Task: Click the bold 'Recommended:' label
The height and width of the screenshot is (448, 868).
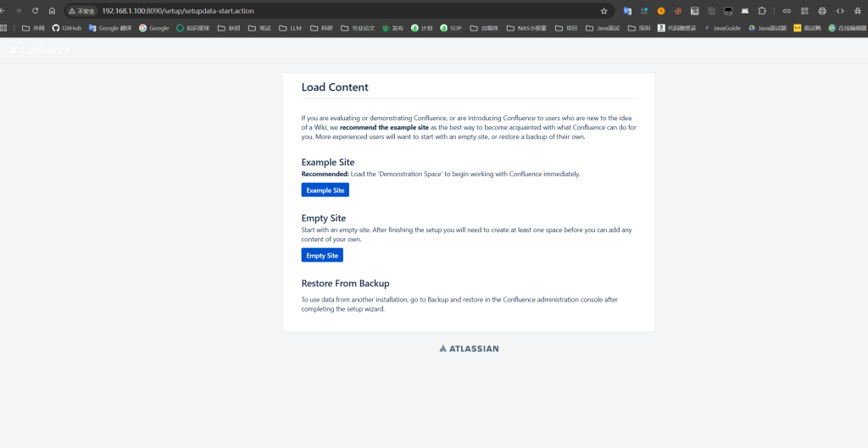Action: point(325,174)
